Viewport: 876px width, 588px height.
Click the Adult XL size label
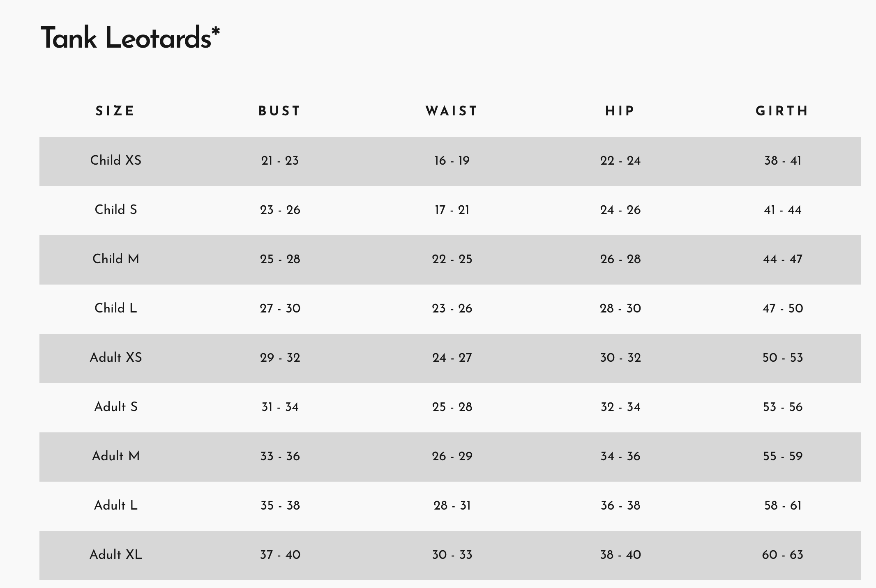point(116,554)
